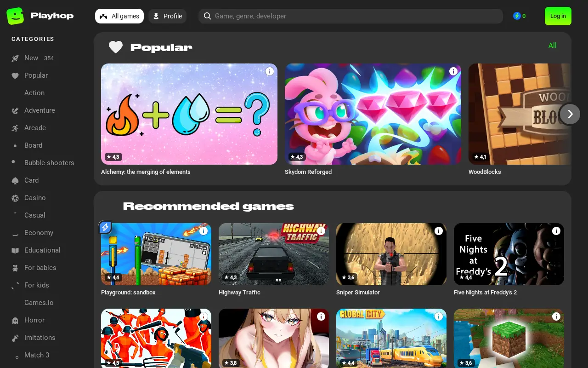Click the ghost icon beside Horror category
Screen dimensions: 588x368
tap(15, 321)
